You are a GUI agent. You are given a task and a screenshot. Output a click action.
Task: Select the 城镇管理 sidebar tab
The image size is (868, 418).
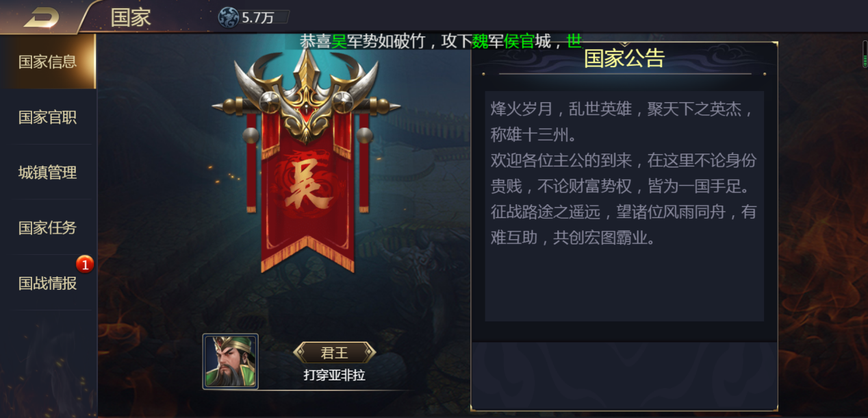coord(47,173)
